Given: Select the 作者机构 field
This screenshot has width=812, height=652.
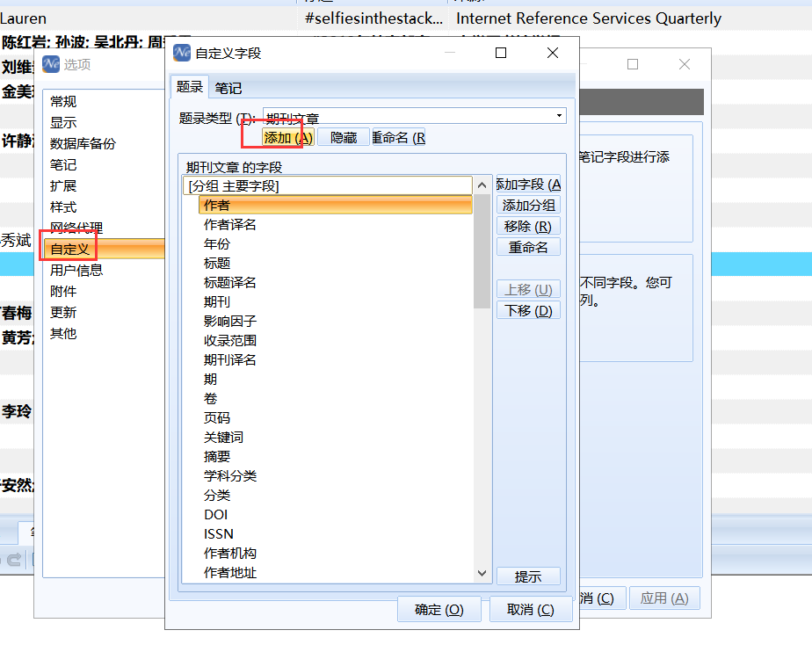Looking at the screenshot, I should [230, 553].
